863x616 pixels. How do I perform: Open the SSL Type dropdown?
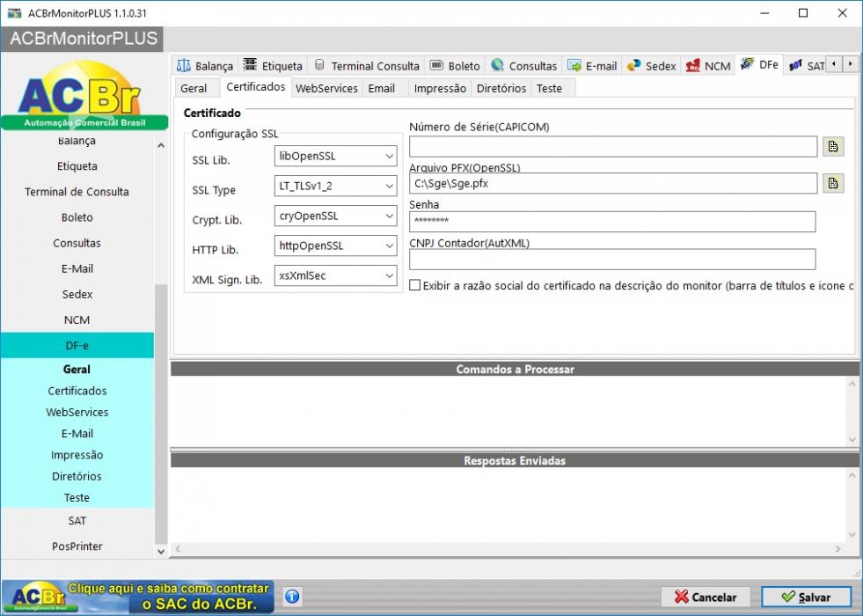click(390, 186)
